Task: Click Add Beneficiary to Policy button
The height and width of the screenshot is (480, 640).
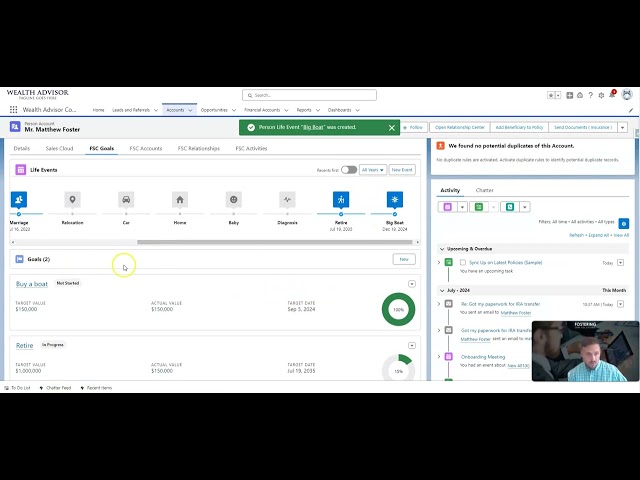Action: [519, 127]
